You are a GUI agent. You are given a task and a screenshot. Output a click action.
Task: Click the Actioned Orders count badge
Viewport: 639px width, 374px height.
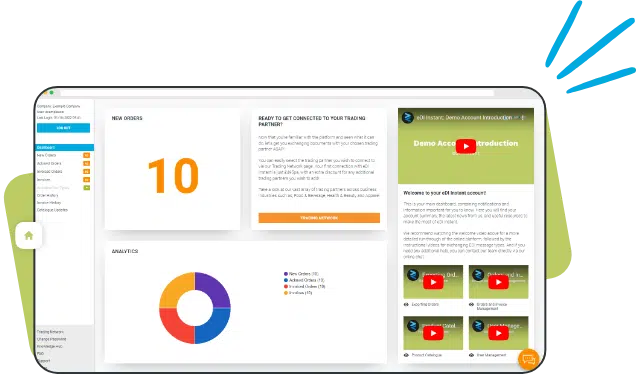[86, 163]
